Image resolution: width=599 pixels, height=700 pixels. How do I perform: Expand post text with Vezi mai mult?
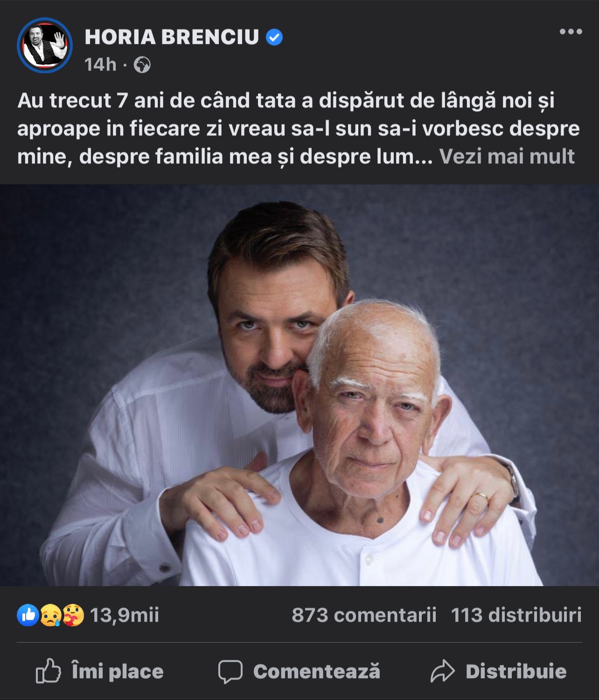[507, 157]
